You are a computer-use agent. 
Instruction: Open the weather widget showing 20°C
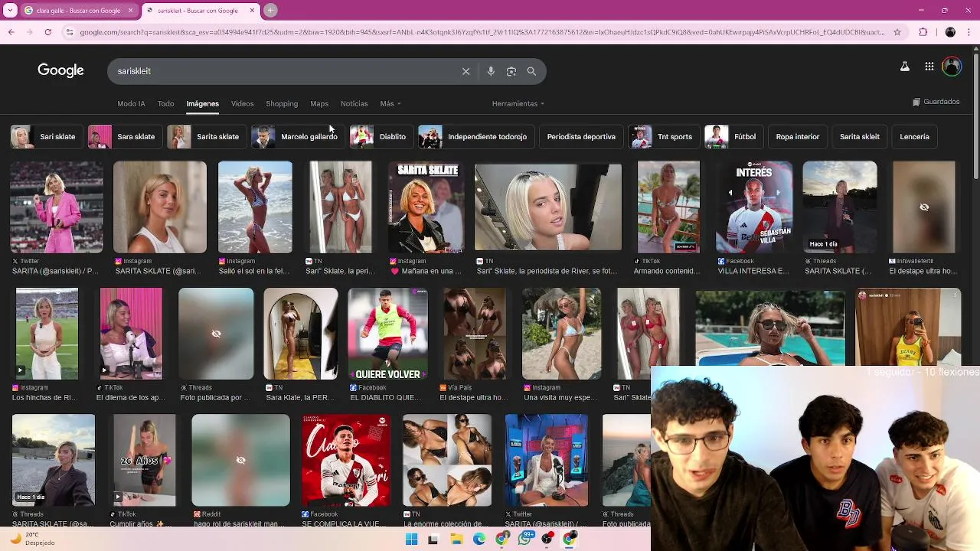32,539
